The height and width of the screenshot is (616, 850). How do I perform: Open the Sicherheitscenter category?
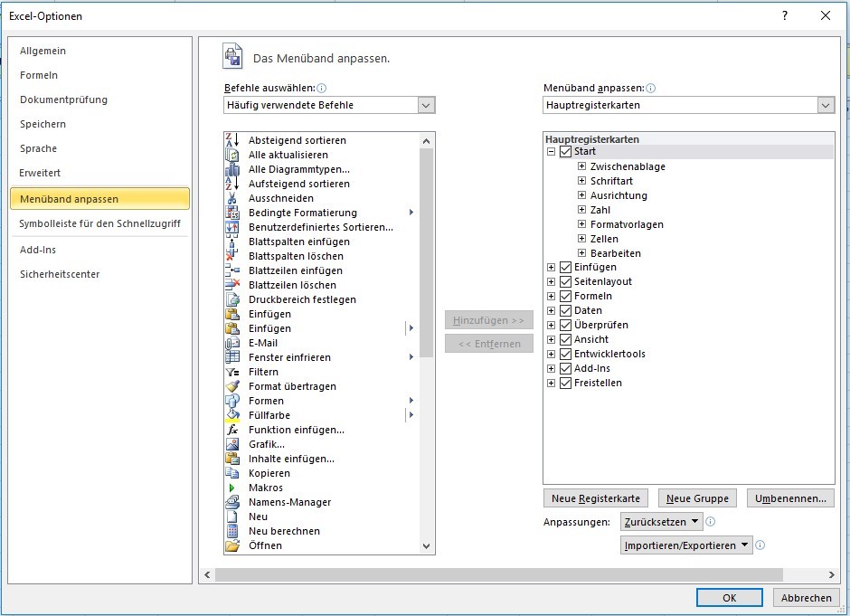(99, 274)
